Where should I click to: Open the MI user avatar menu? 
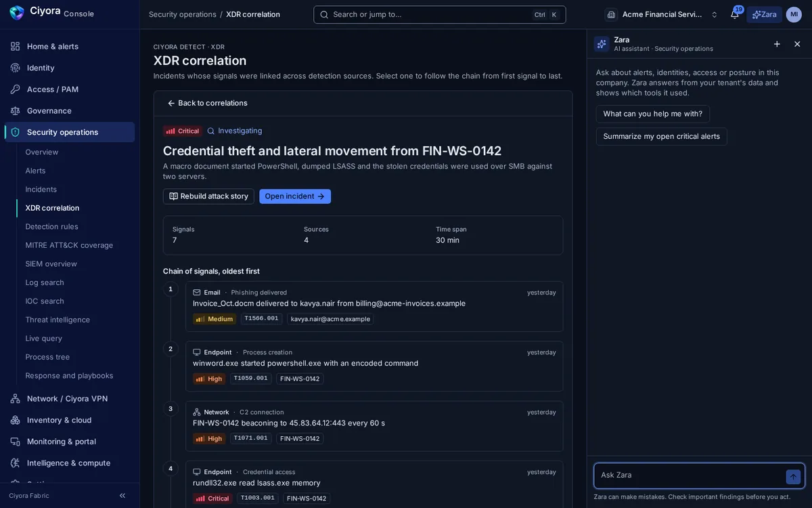[794, 14]
